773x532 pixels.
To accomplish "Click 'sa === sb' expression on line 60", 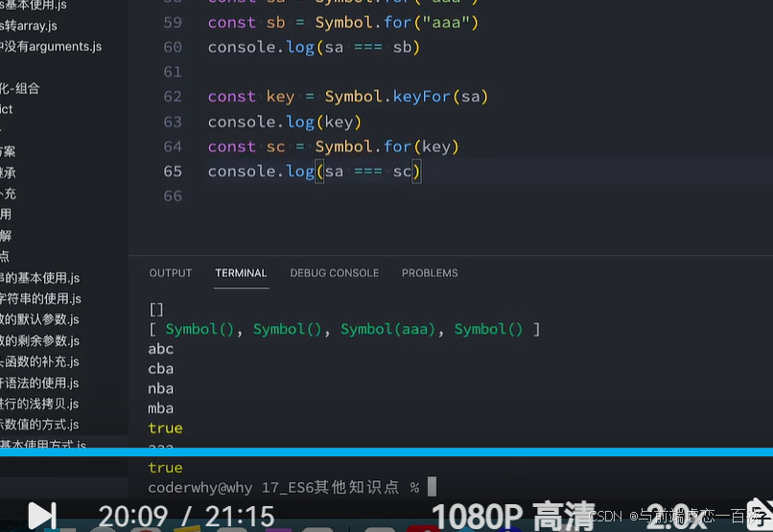I will pyautogui.click(x=367, y=47).
